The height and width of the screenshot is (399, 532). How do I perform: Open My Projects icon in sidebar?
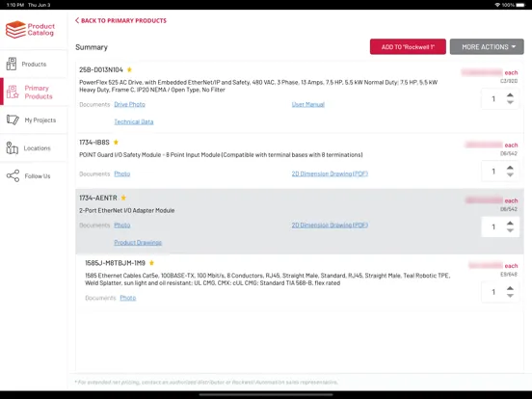13,120
